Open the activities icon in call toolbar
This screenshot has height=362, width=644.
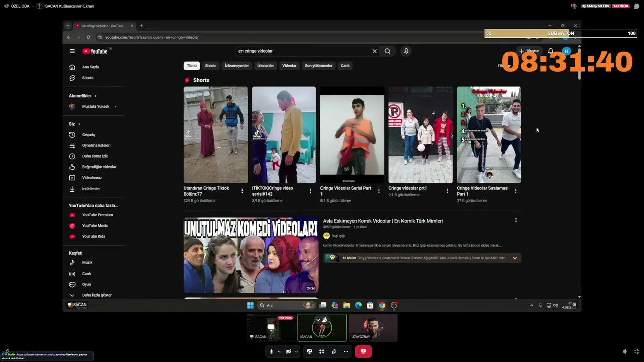321,352
